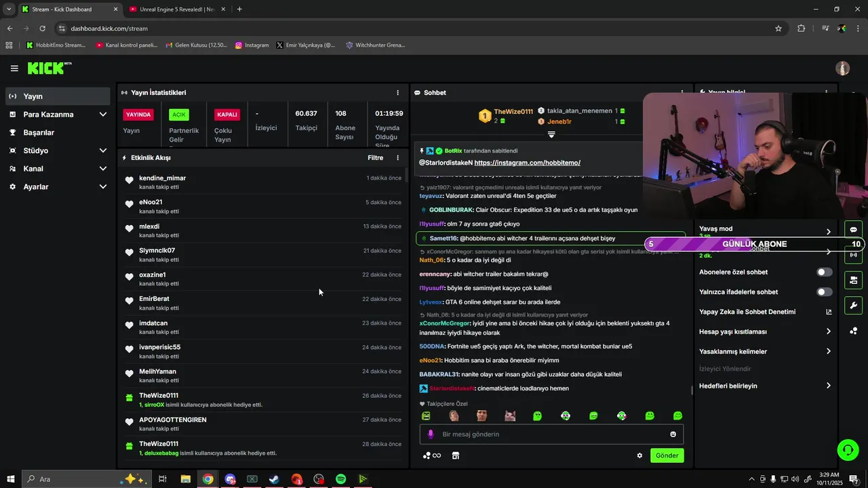Bookmark this page with the star icon
Viewport: 868px width, 488px height.
[778, 28]
